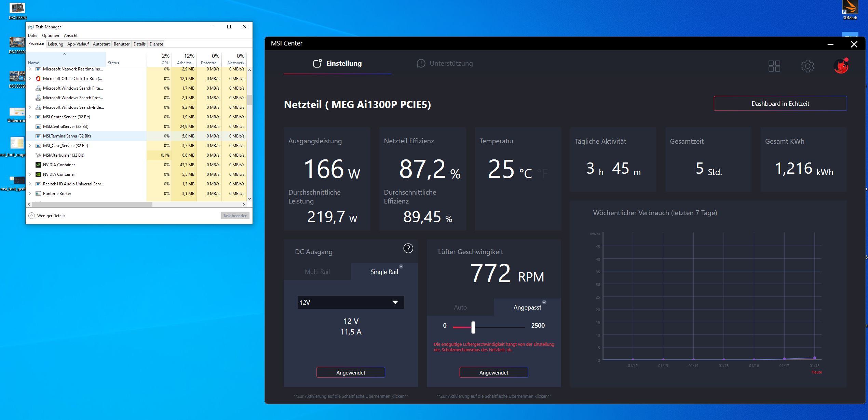Set fan speed mode to Auto
Image resolution: width=868 pixels, height=420 pixels.
(460, 307)
